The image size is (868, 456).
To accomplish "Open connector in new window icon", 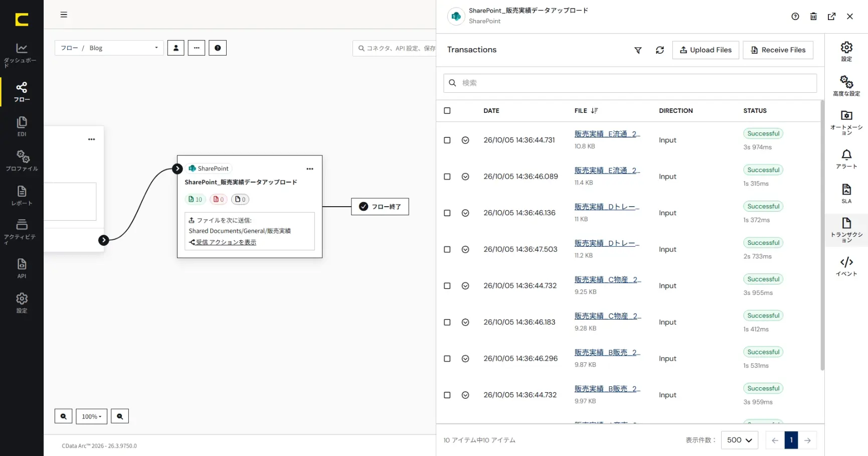I will click(x=831, y=17).
